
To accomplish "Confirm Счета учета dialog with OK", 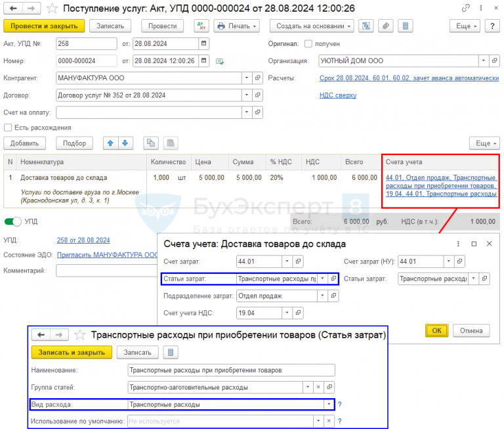I will pos(436,330).
